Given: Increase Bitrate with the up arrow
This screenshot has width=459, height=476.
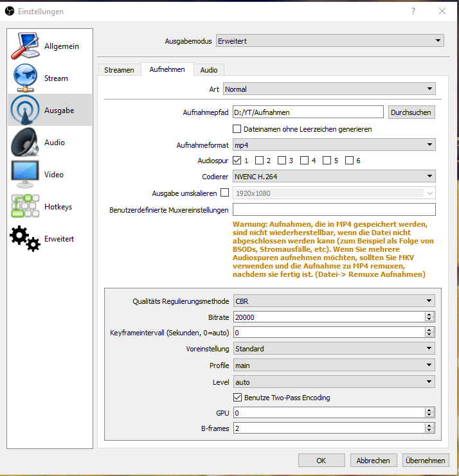Looking at the screenshot, I should pos(429,314).
